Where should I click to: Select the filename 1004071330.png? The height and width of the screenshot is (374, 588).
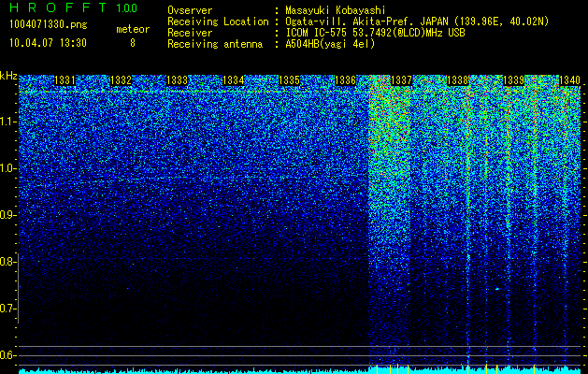(x=49, y=24)
